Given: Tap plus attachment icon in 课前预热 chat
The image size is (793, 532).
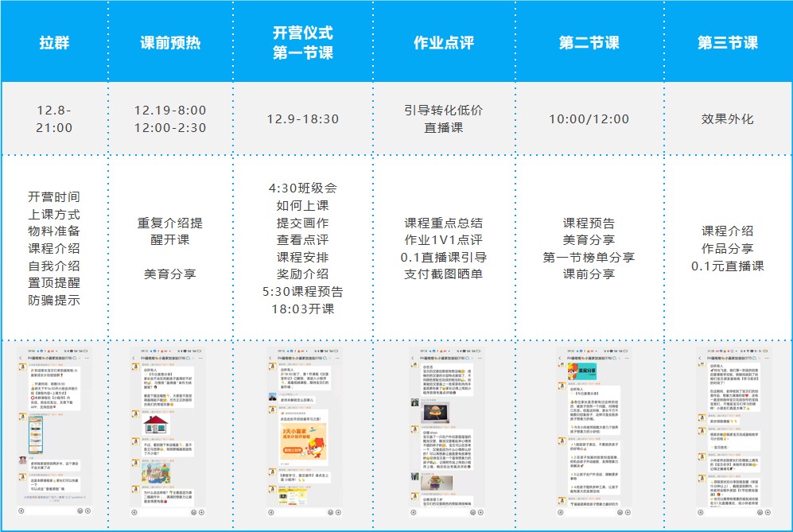Looking at the screenshot, I should pyautogui.click(x=201, y=512).
